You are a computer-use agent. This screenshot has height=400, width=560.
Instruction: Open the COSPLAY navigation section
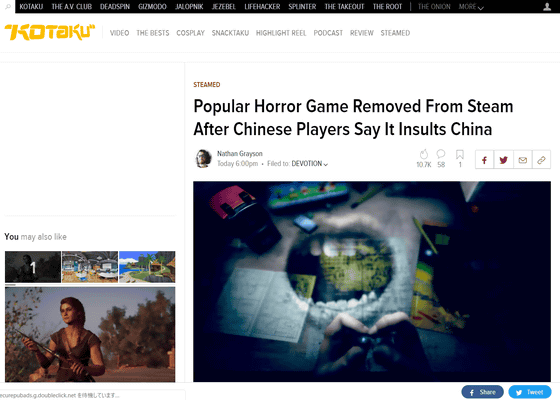point(190,33)
